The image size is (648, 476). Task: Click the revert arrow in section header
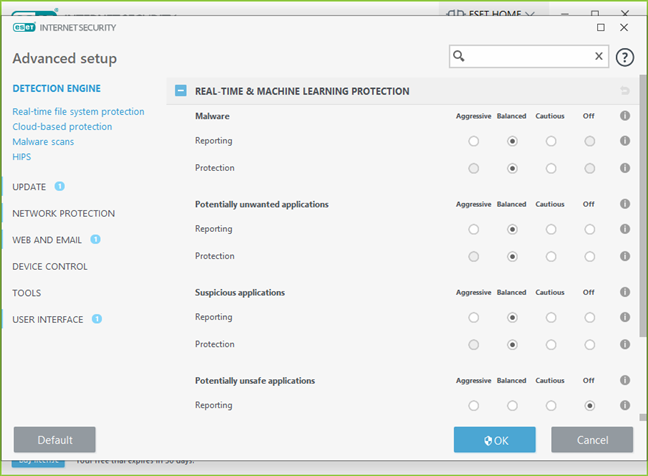(x=624, y=90)
